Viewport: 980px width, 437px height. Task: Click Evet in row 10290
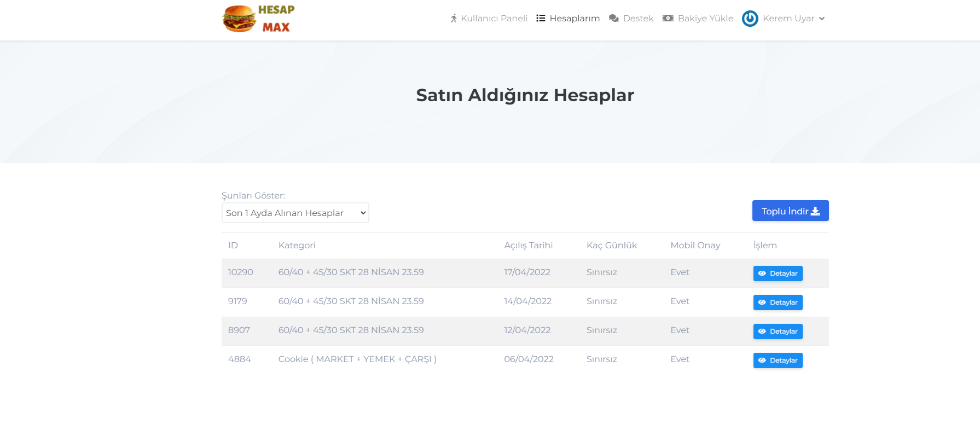click(x=680, y=272)
